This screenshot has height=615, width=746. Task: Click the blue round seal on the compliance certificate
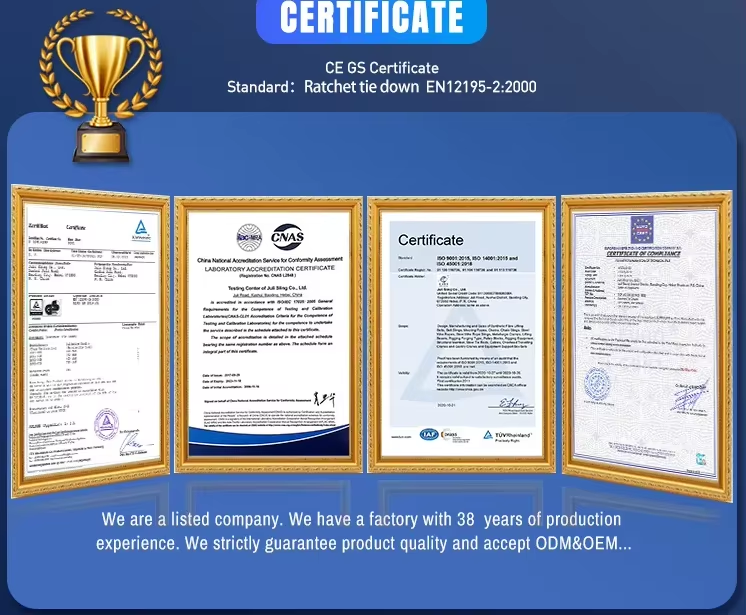point(598,383)
